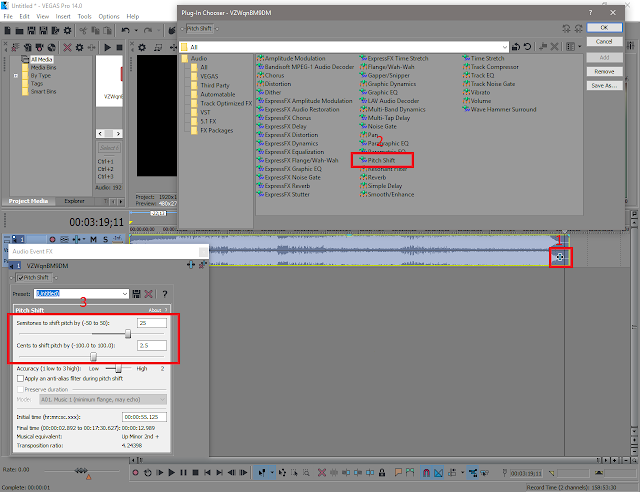Mute track 1 with the M button
This screenshot has height=492, width=640.
click(93, 239)
